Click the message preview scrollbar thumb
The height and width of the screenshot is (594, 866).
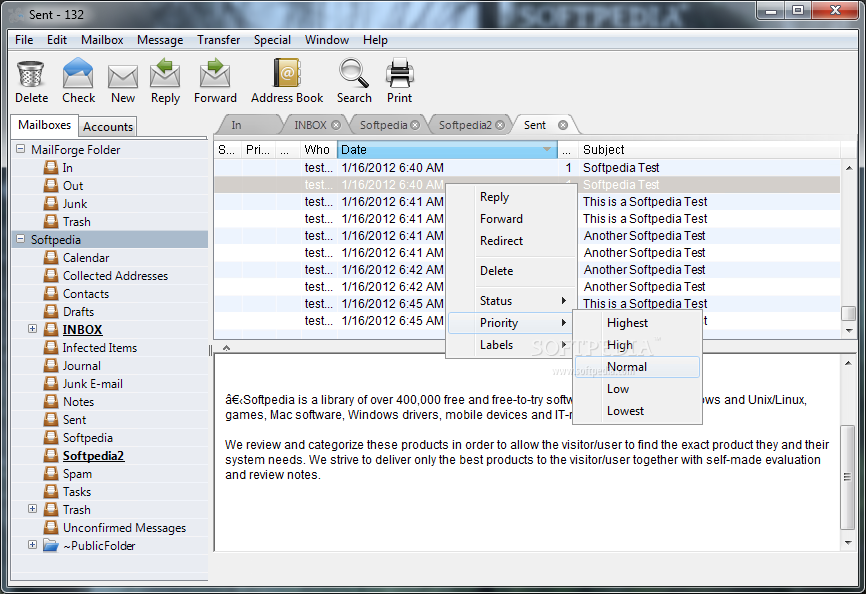pyautogui.click(x=847, y=477)
